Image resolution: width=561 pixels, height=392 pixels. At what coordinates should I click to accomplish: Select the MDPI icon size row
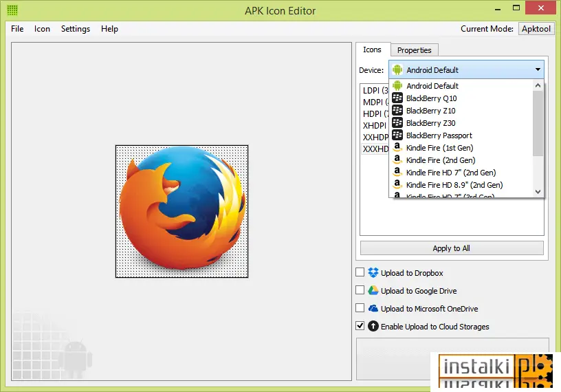pyautogui.click(x=375, y=102)
